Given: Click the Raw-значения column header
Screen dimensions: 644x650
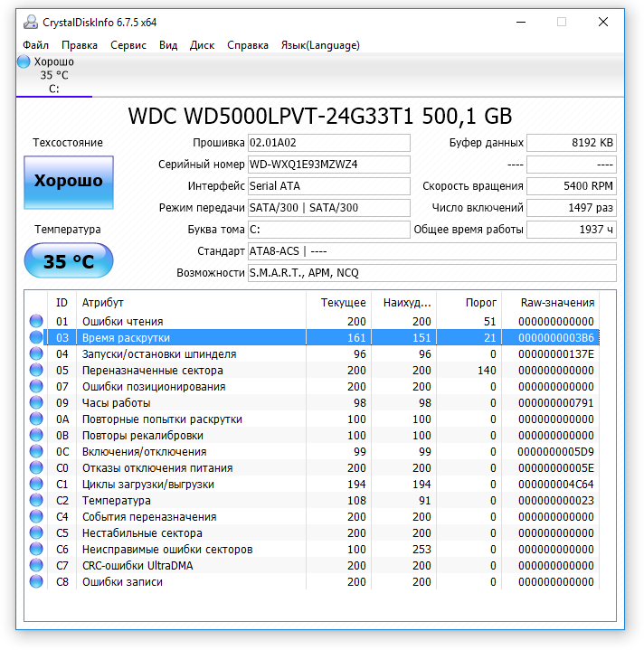Looking at the screenshot, I should tap(551, 303).
